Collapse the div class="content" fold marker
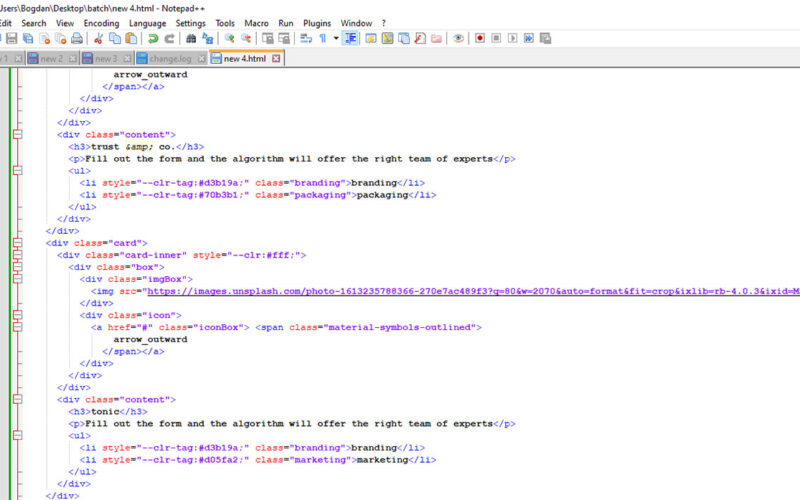 coord(17,134)
